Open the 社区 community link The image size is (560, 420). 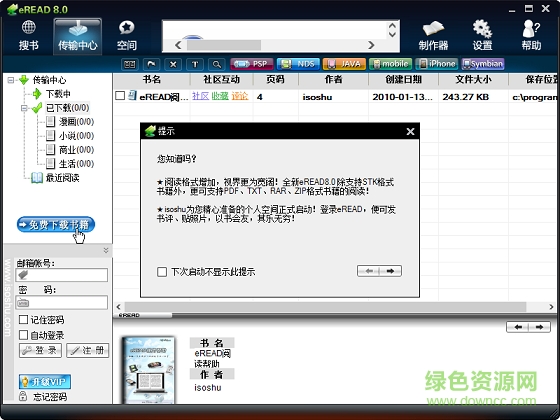coord(200,96)
